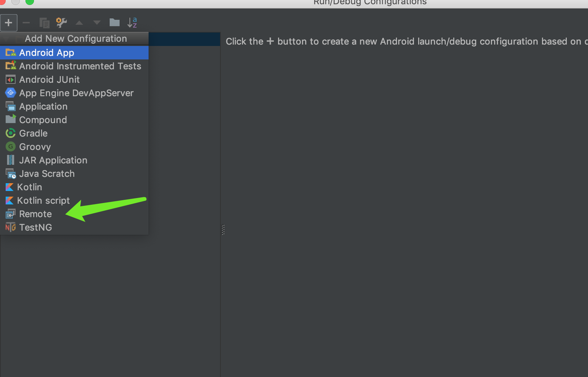Viewport: 588px width, 377px height.
Task: Select the Remote configuration type
Action: pyautogui.click(x=74, y=214)
